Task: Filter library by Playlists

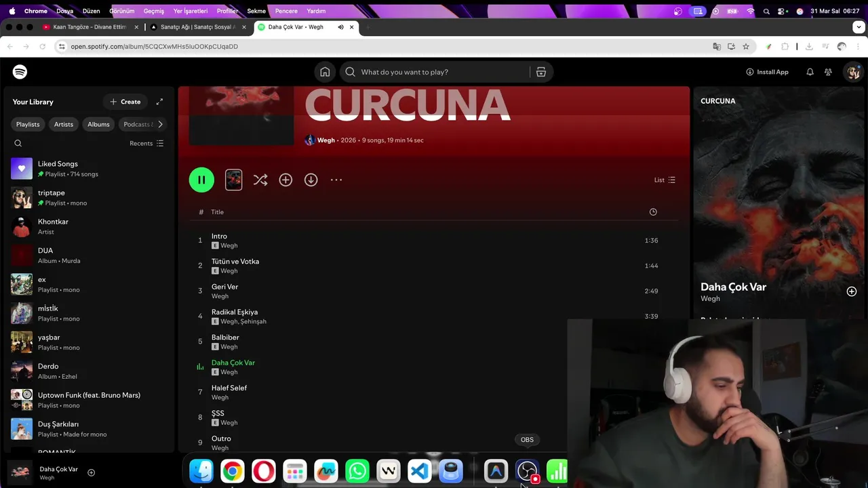Action: click(x=28, y=124)
